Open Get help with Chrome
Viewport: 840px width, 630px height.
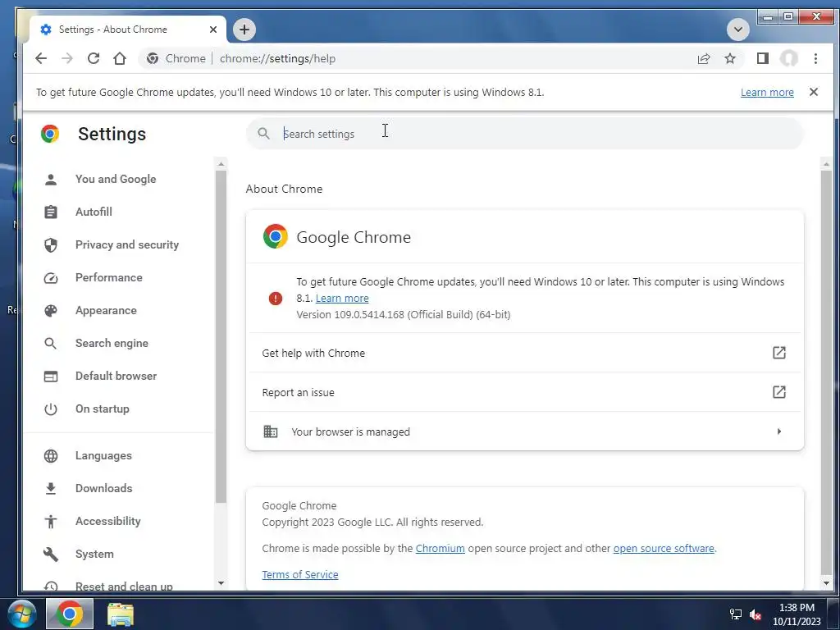tap(525, 353)
